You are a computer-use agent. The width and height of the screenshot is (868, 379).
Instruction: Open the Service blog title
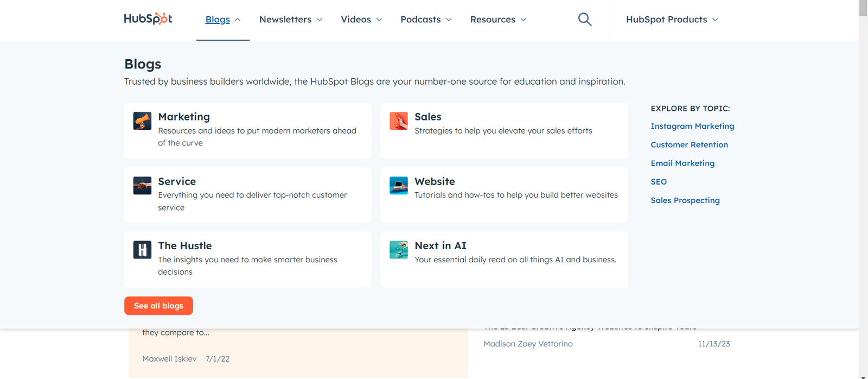pyautogui.click(x=177, y=181)
